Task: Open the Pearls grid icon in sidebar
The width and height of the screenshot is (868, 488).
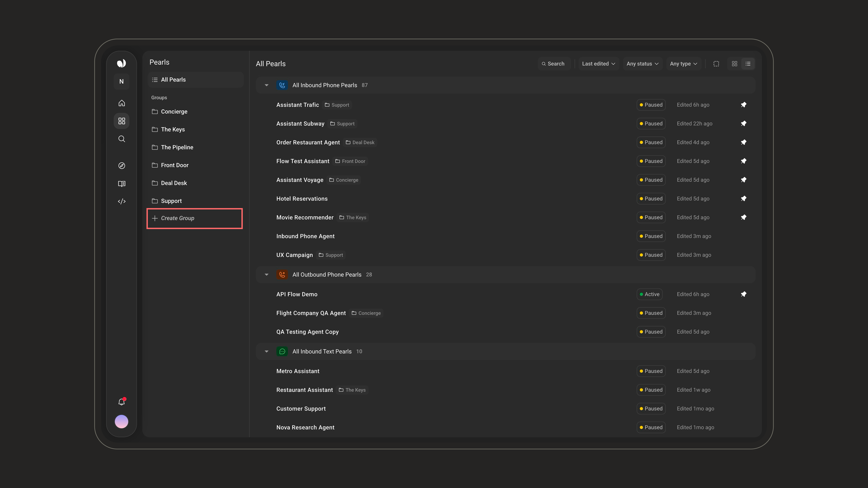Action: coord(122,121)
